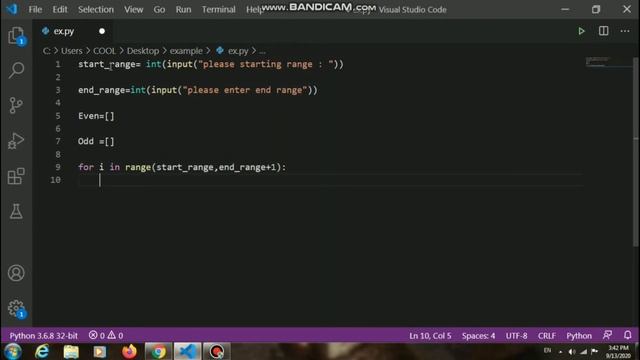Open File Explorer from taskbar
The width and height of the screenshot is (640, 360).
click(71, 351)
